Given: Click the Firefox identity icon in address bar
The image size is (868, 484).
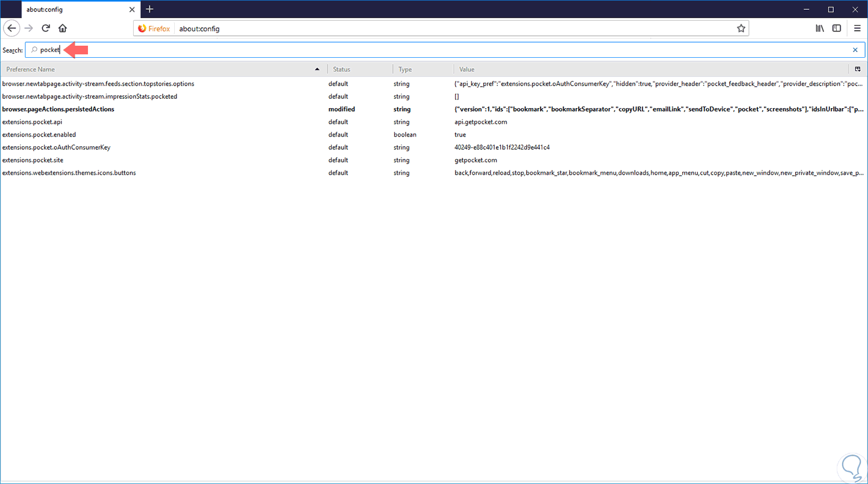Looking at the screenshot, I should (154, 28).
